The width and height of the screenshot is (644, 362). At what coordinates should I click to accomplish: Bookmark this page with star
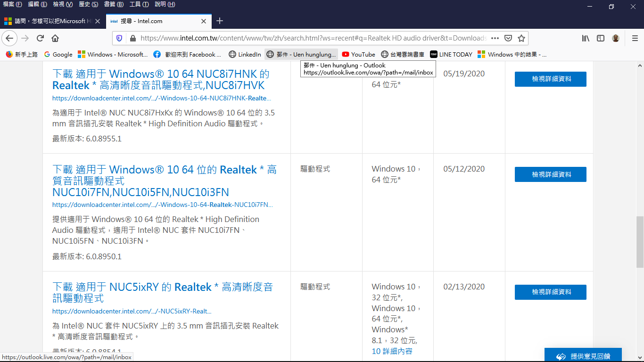pyautogui.click(x=521, y=38)
